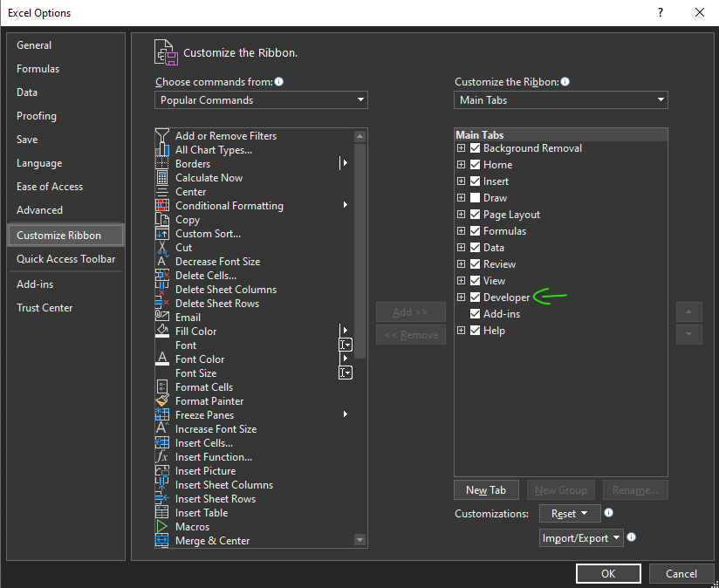This screenshot has height=588, width=719.
Task: Toggle the Formulas tab checkbox in Main Tabs
Action: [475, 230]
